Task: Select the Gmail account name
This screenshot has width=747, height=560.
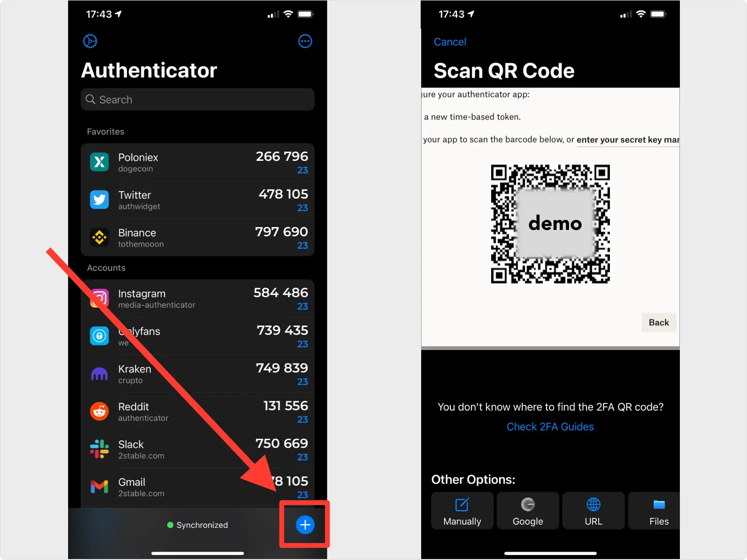Action: click(x=132, y=482)
